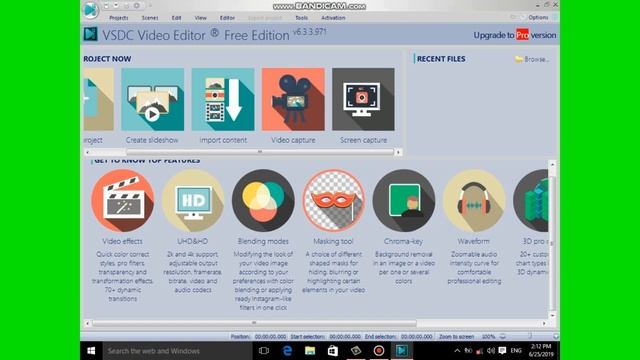Click the VSDC application logo button
640x360 pixels.
click(90, 9)
